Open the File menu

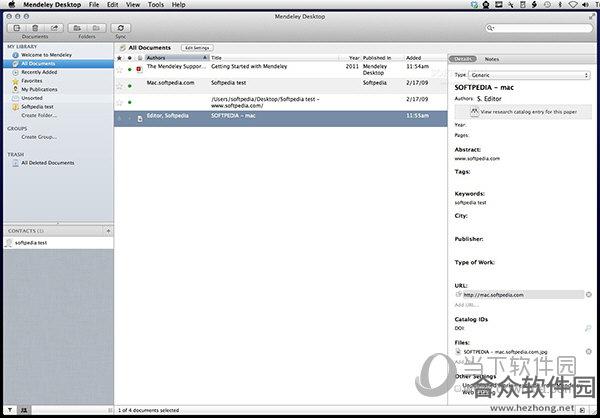[94, 5]
